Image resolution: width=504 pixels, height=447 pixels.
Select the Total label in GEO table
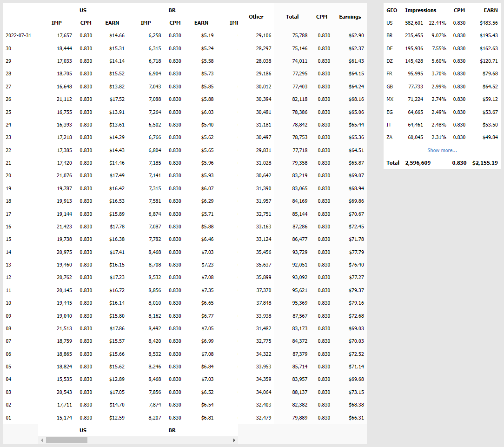point(393,163)
